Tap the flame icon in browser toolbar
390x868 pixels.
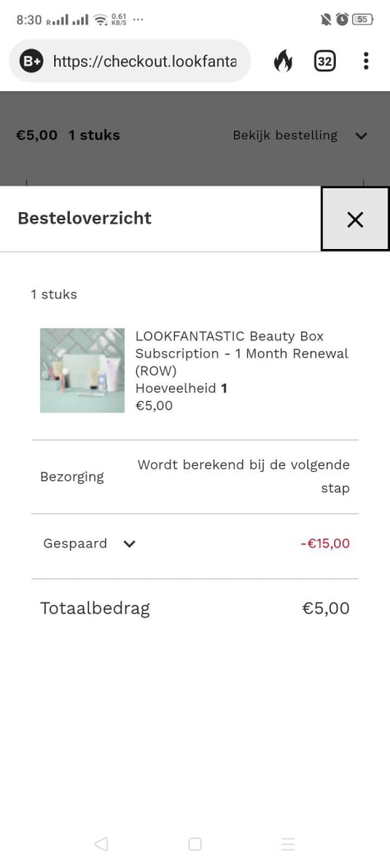point(282,62)
